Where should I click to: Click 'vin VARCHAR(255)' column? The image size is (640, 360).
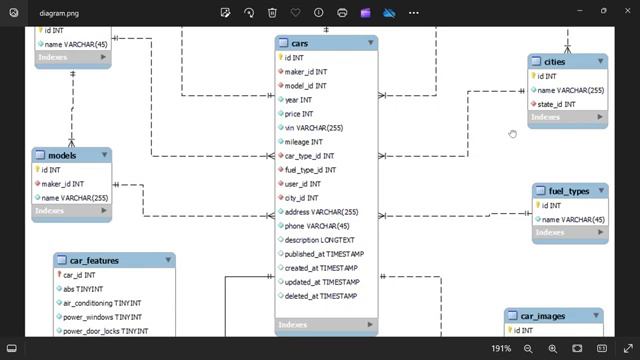[314, 128]
